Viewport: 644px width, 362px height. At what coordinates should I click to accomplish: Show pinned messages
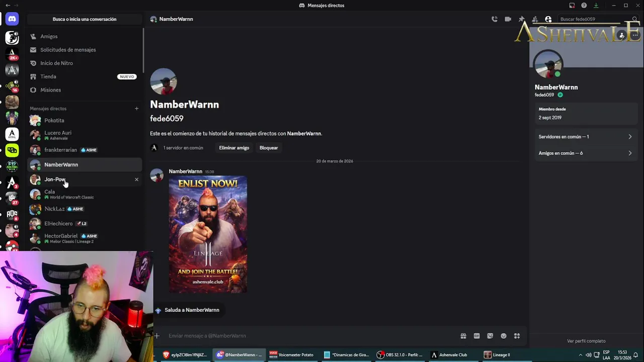(522, 19)
